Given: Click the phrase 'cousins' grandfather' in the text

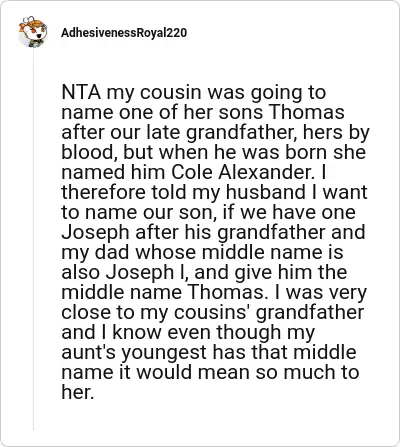Looking at the screenshot, I should [x=269, y=313].
